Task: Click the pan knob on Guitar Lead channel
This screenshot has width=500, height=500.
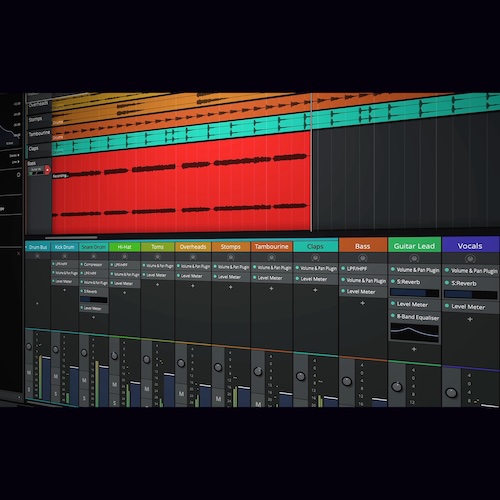Action: (396, 387)
